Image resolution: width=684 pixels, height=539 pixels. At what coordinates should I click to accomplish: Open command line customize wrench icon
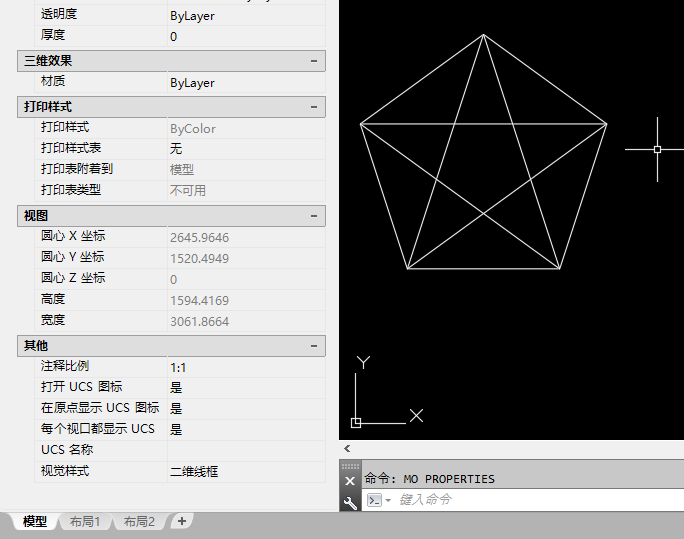coord(350,503)
